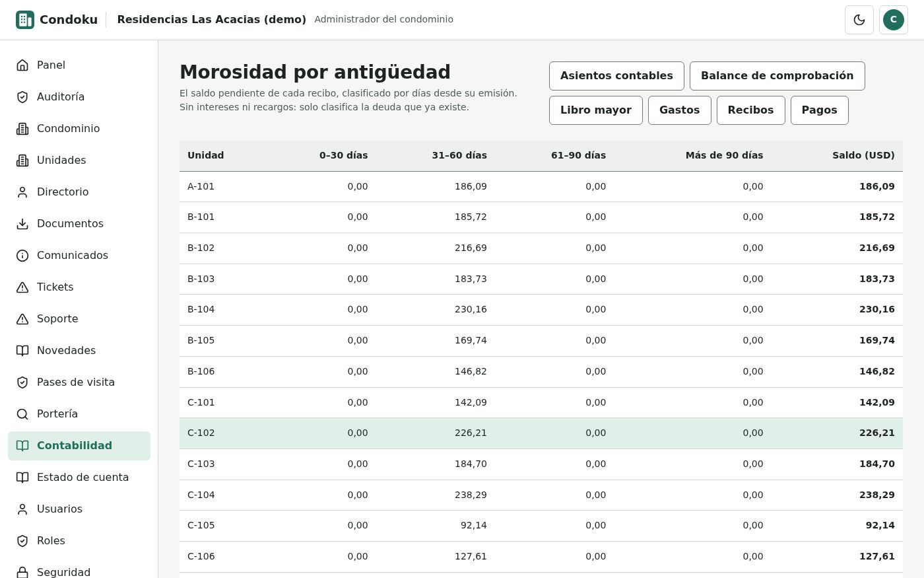This screenshot has width=924, height=578.
Task: Click the Estado de cuenta book icon
Action: 22,477
